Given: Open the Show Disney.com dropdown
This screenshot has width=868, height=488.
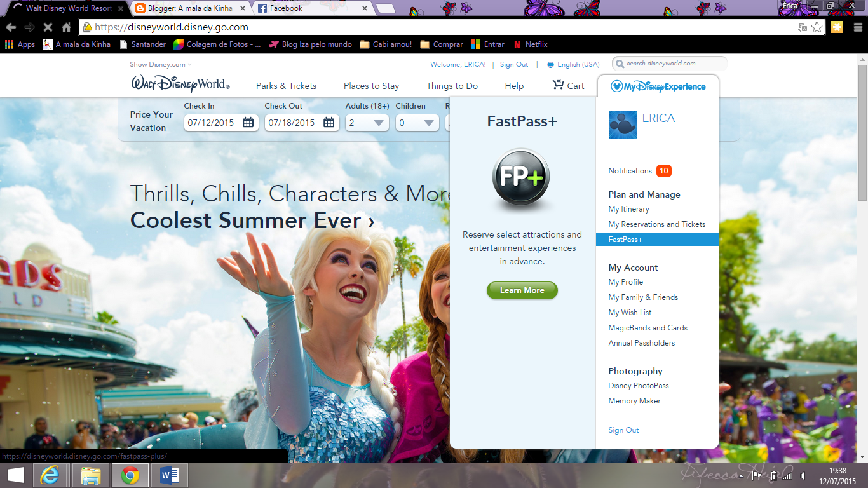Looking at the screenshot, I should point(161,64).
